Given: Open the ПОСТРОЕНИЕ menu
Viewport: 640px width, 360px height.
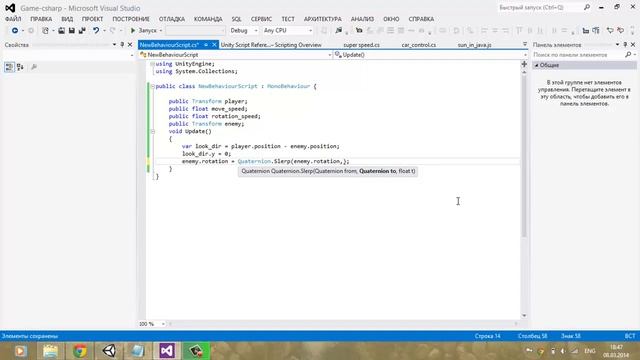Looking at the screenshot, I should point(131,19).
